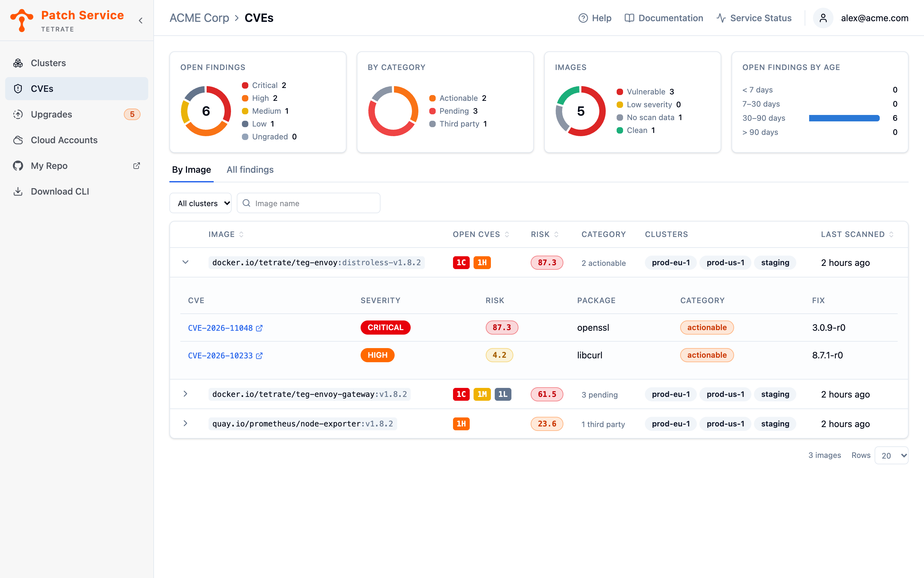This screenshot has height=578, width=924.
Task: Click the Documentation book icon
Action: pos(629,18)
